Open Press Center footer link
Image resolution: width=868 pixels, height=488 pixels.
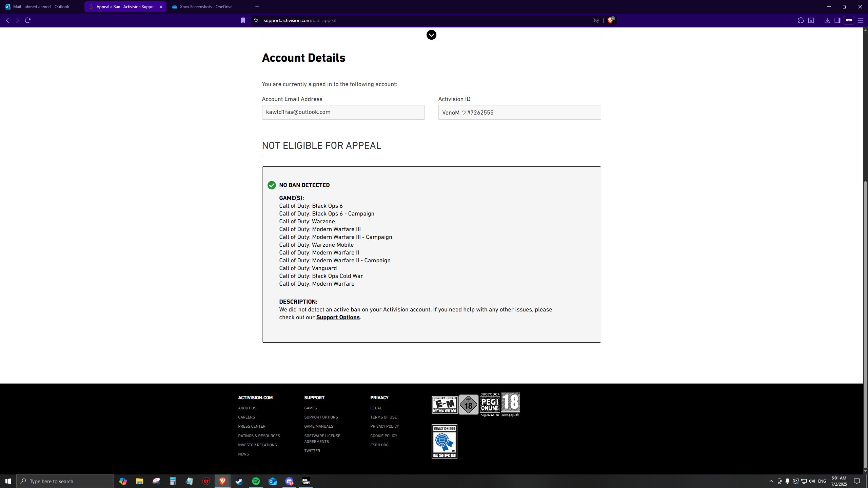pos(252,426)
